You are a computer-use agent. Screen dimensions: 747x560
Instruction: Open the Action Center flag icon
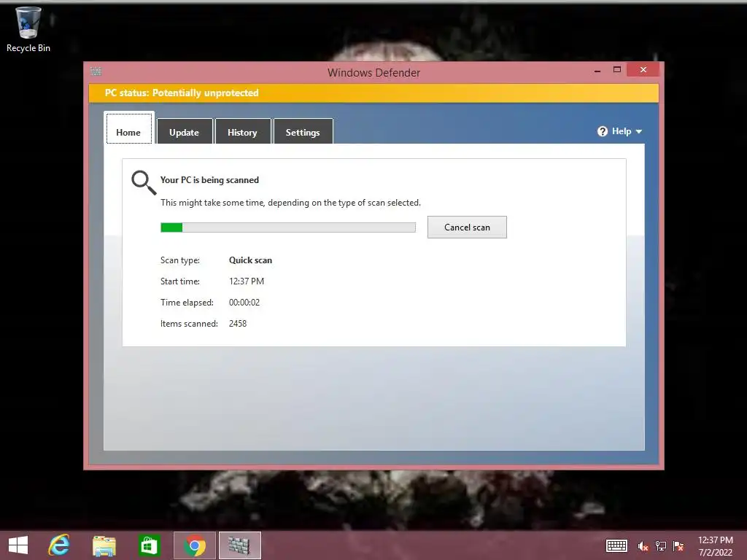[x=678, y=546]
